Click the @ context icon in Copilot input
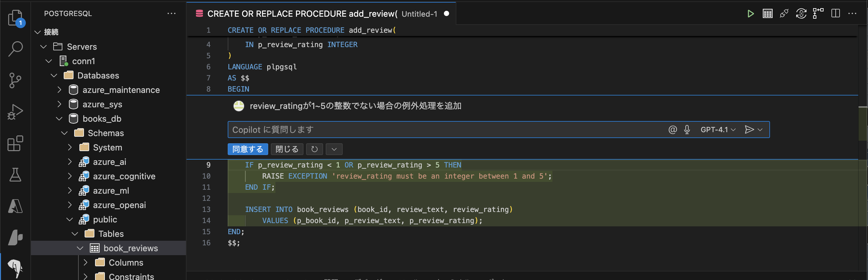This screenshot has height=280, width=868. point(673,130)
